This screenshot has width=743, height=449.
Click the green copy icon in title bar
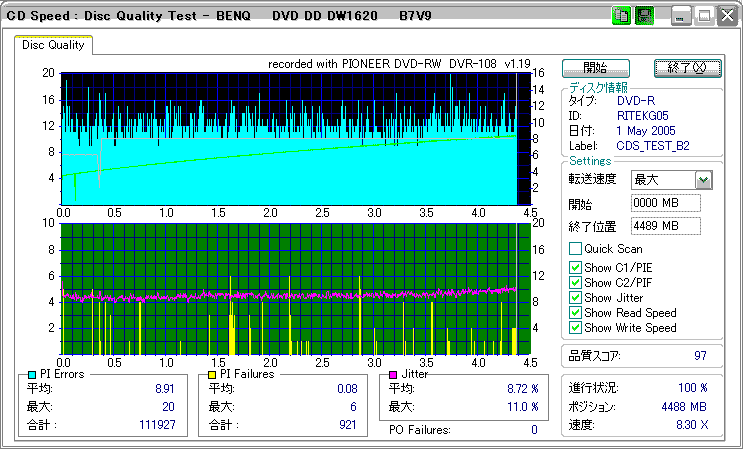[620, 16]
